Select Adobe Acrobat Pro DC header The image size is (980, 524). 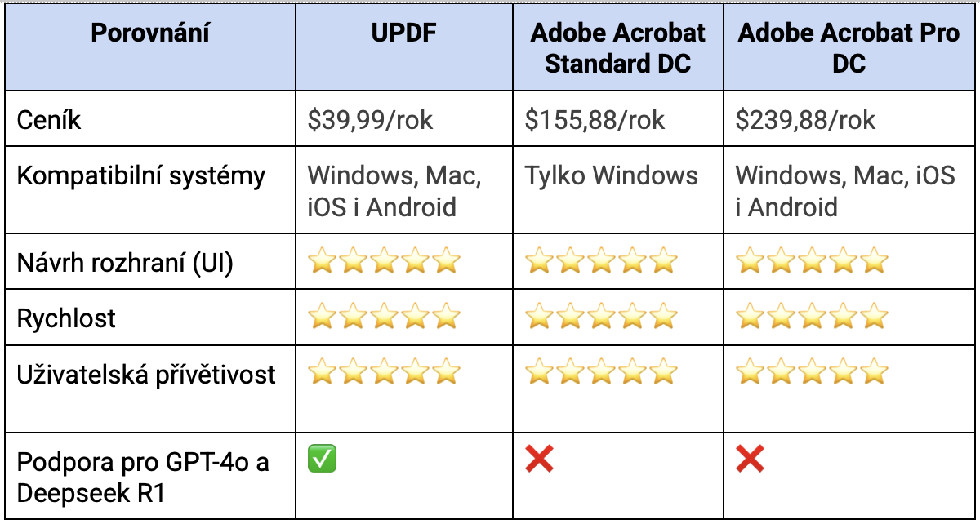[849, 47]
